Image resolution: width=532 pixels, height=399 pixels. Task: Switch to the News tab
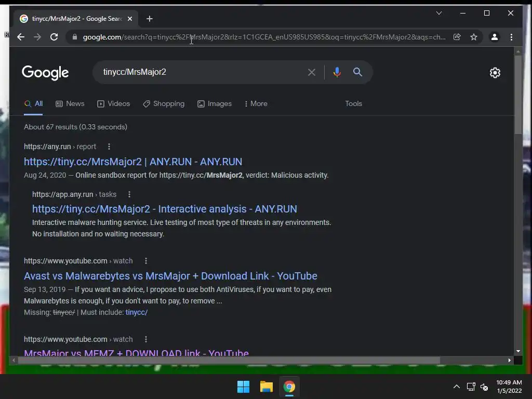(70, 104)
